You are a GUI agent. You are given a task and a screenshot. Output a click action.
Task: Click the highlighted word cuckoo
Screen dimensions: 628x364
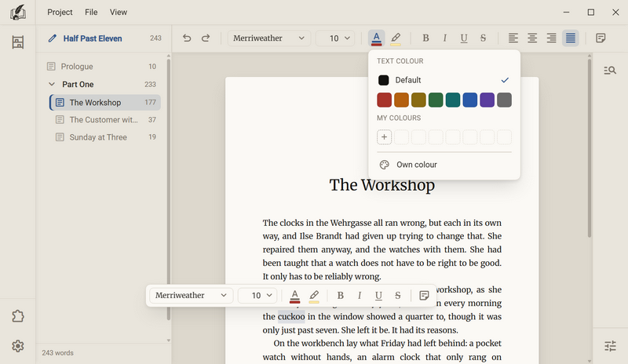[x=291, y=317]
